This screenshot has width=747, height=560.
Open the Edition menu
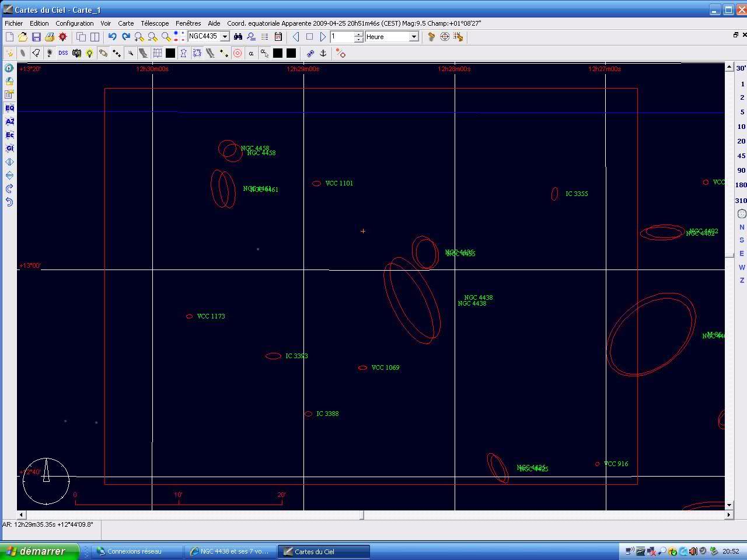tap(40, 23)
